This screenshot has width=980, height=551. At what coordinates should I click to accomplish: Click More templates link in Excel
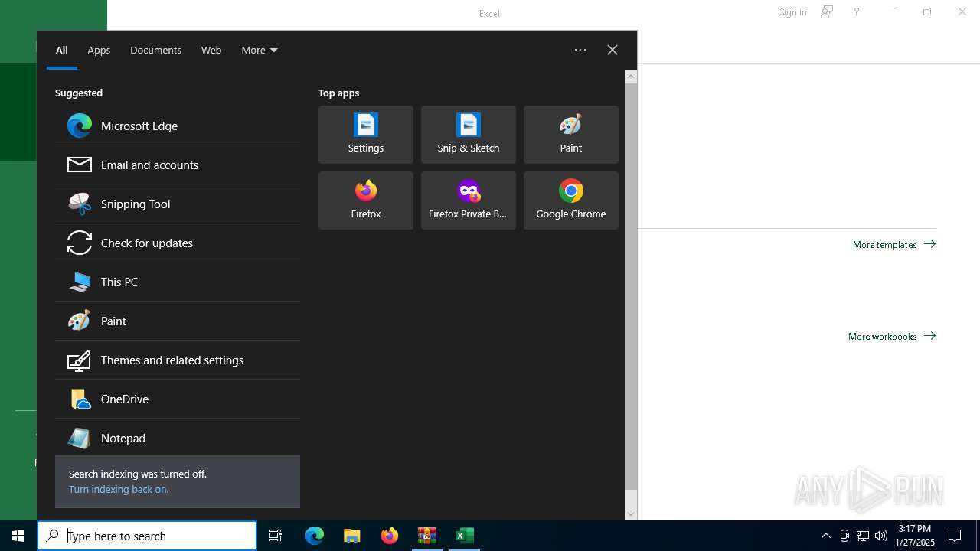click(x=894, y=244)
